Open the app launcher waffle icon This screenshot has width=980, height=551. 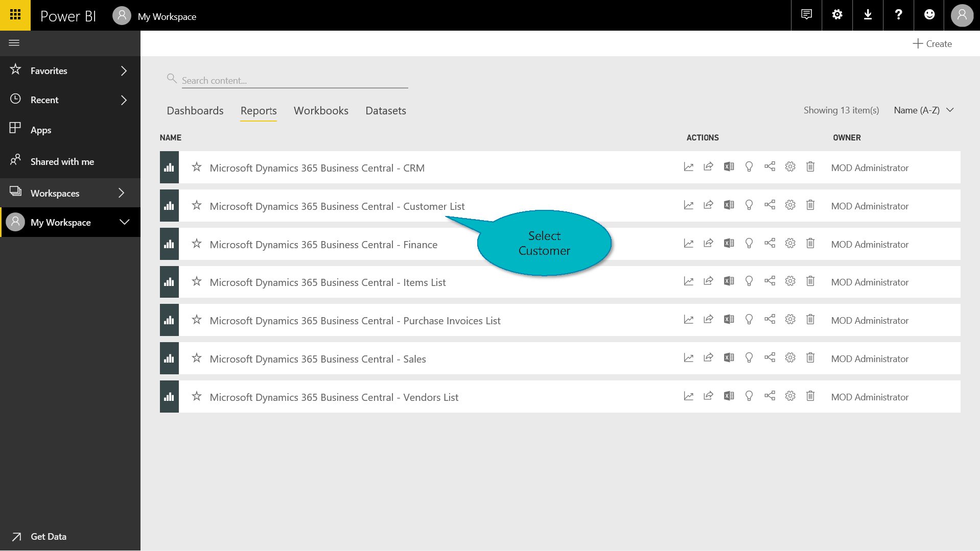point(15,15)
